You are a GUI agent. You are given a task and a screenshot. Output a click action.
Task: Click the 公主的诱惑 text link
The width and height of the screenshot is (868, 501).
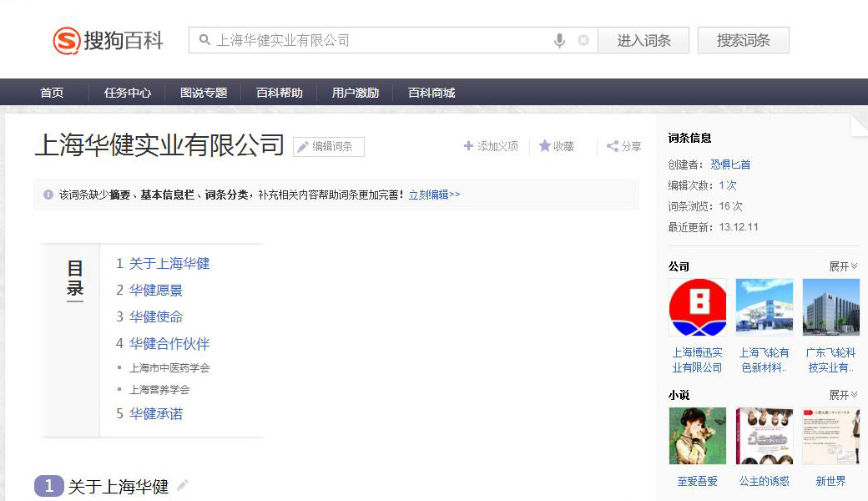click(765, 481)
